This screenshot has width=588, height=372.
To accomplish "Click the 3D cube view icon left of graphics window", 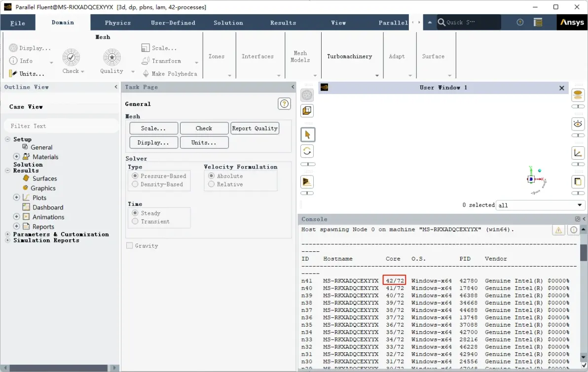I will coord(307,110).
